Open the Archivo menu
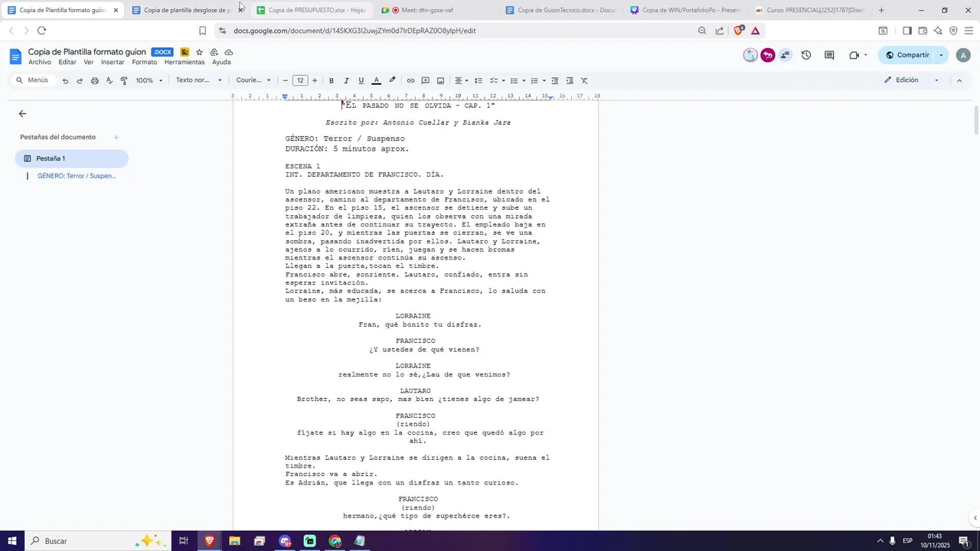Screen dimensions: 980x551 [40, 62]
